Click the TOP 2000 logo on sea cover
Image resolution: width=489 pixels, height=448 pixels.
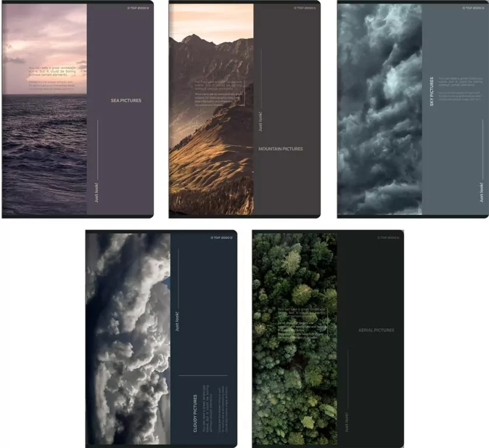click(x=138, y=8)
